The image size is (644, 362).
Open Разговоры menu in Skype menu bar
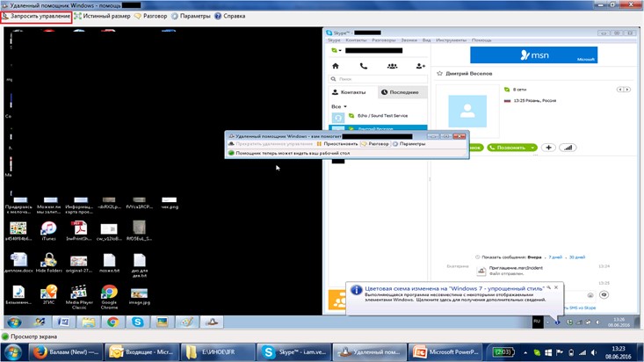[384, 40]
